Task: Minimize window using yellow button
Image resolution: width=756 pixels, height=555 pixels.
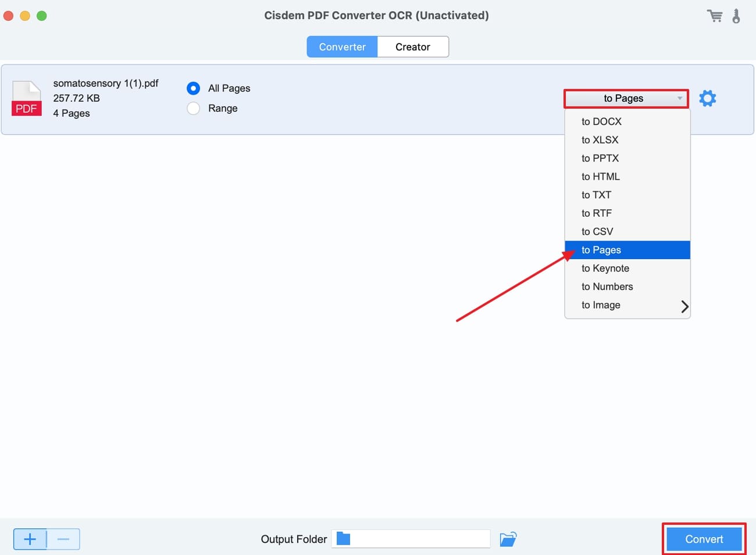Action: click(25, 16)
